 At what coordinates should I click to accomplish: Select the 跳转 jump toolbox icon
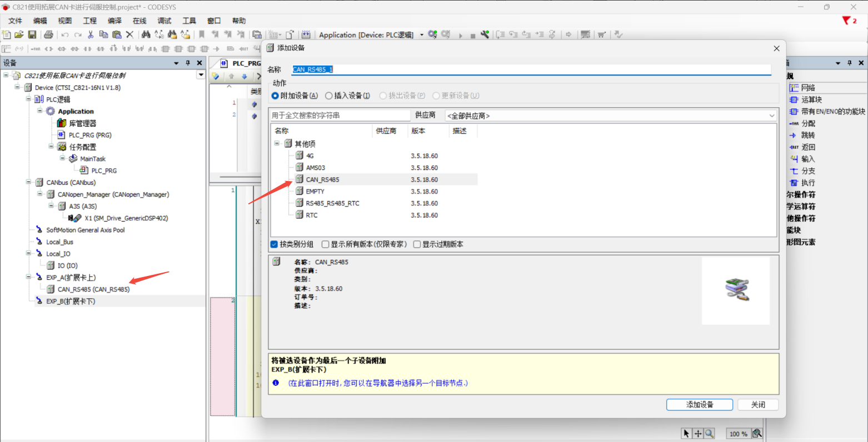tap(794, 135)
